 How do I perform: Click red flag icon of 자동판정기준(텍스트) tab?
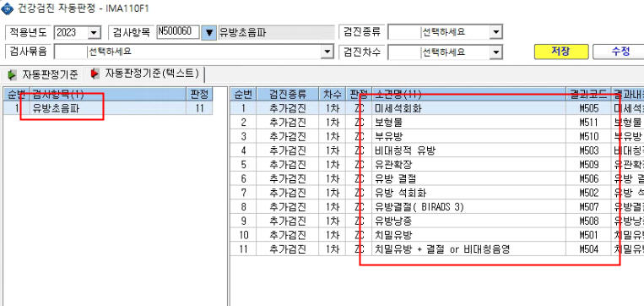pyautogui.click(x=95, y=74)
